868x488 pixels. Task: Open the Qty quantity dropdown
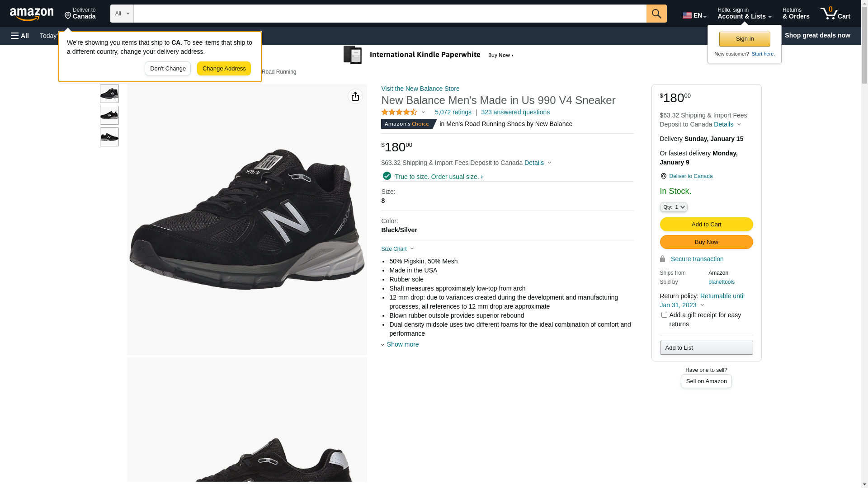pyautogui.click(x=674, y=207)
